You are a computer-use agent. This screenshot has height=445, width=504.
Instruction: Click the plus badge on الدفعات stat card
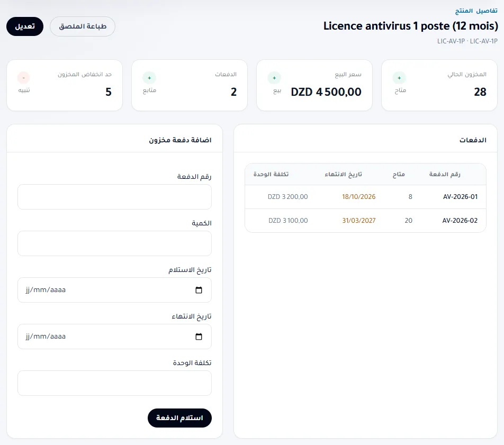tap(149, 78)
